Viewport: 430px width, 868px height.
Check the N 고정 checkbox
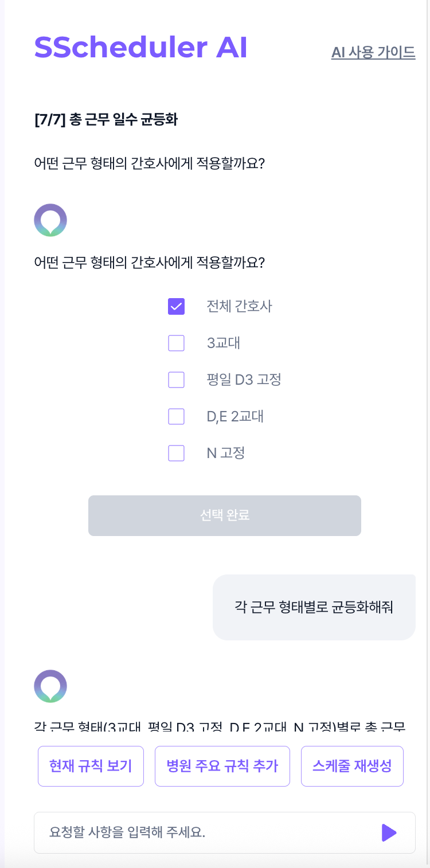click(x=176, y=453)
